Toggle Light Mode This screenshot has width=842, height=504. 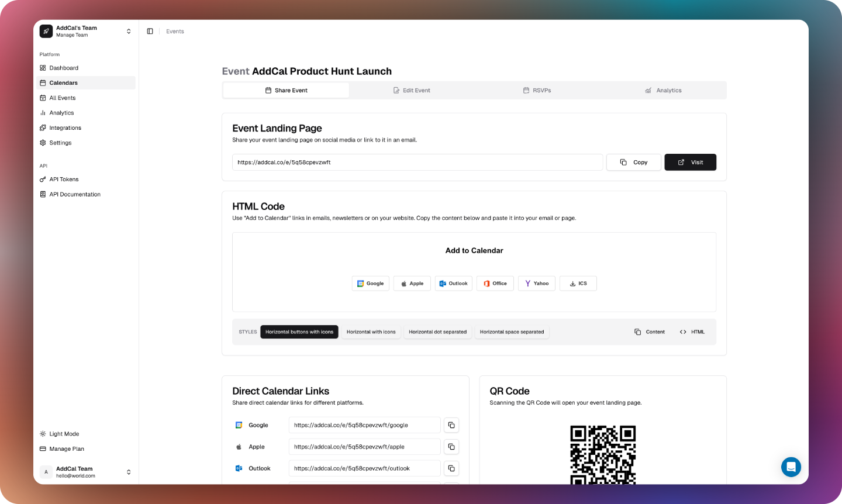[86, 434]
